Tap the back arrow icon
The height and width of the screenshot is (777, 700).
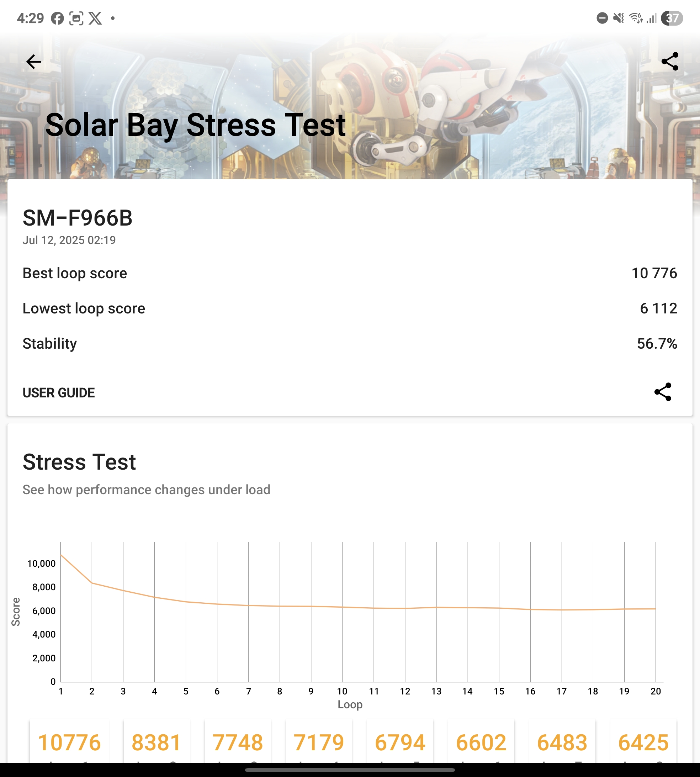[33, 62]
